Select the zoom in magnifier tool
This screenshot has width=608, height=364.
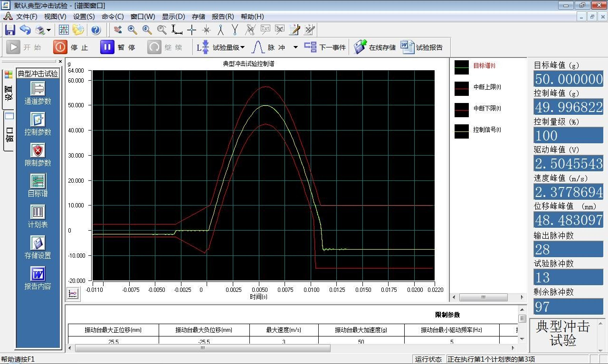(x=133, y=30)
